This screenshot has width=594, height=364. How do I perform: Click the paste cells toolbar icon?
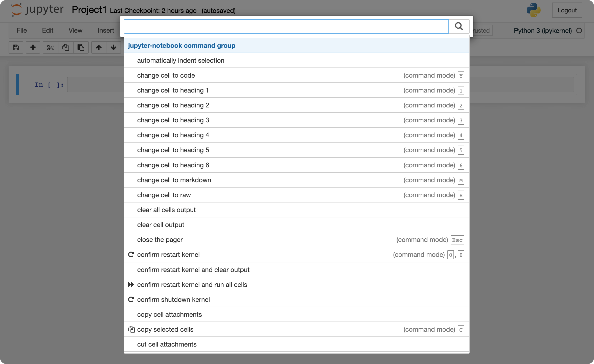81,48
